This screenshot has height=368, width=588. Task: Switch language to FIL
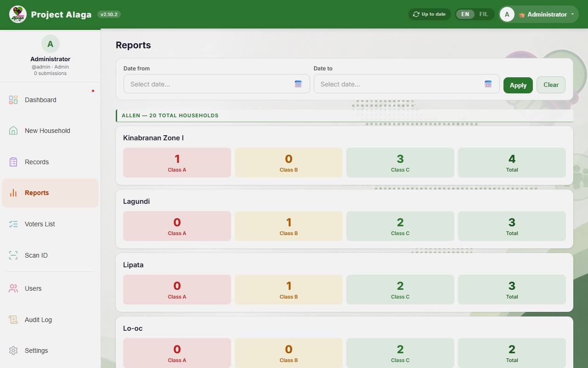(484, 14)
